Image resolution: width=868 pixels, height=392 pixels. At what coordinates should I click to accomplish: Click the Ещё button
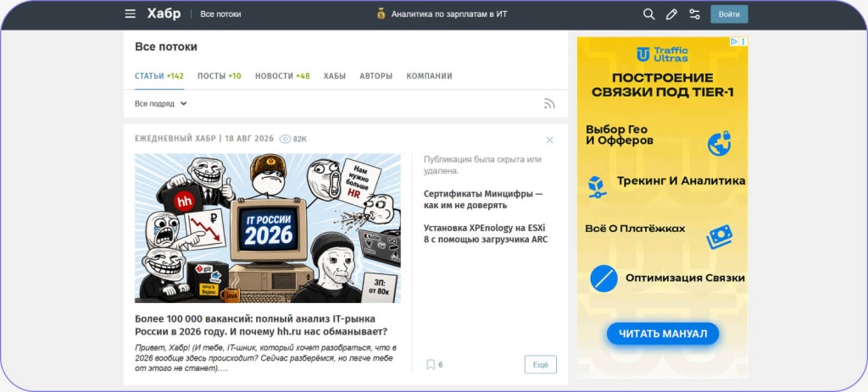pyautogui.click(x=540, y=364)
